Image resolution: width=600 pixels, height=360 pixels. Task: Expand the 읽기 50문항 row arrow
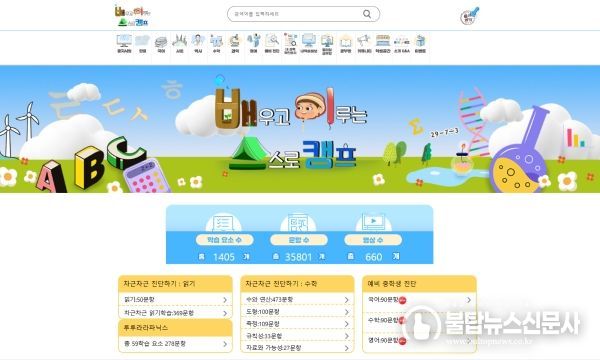click(x=225, y=300)
